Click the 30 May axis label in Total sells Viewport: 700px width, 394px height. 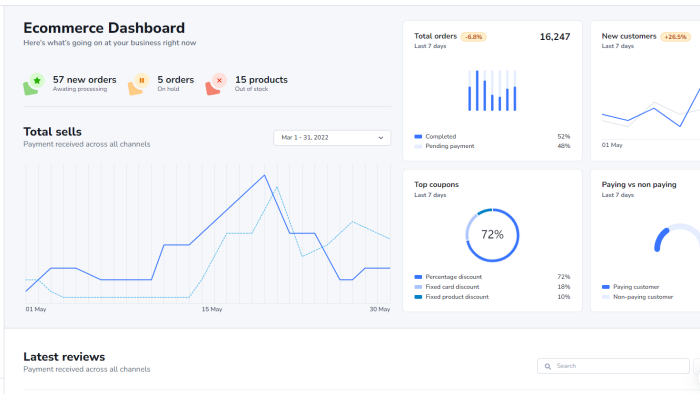pyautogui.click(x=380, y=309)
